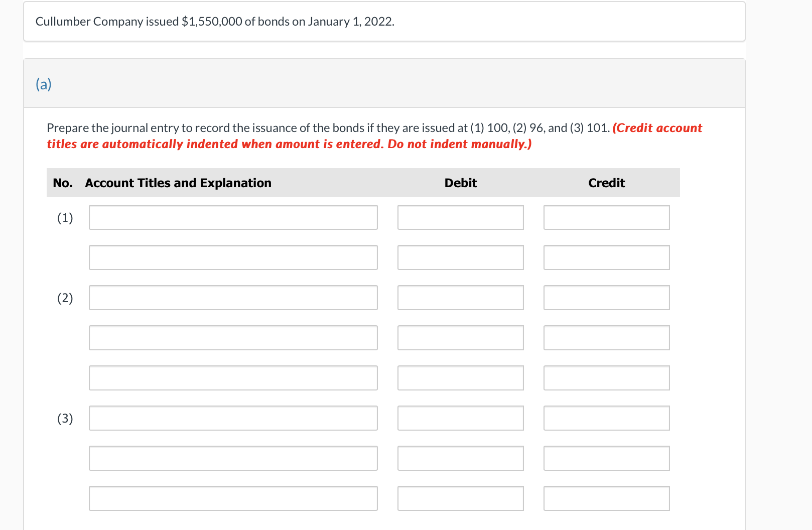Select second credit field of entry (3)
Image resolution: width=812 pixels, height=530 pixels.
pos(607,458)
